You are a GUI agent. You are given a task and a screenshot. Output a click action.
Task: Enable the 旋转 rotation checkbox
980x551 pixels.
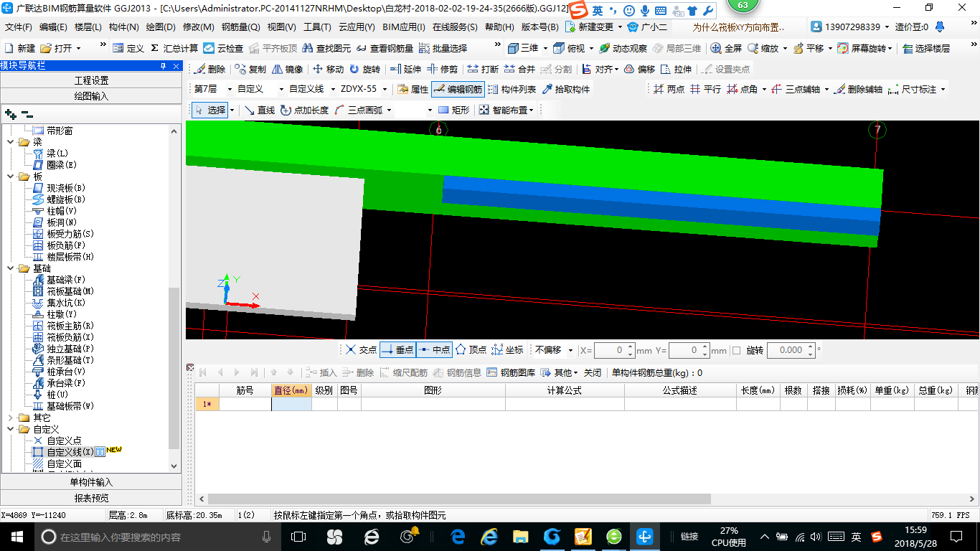736,350
